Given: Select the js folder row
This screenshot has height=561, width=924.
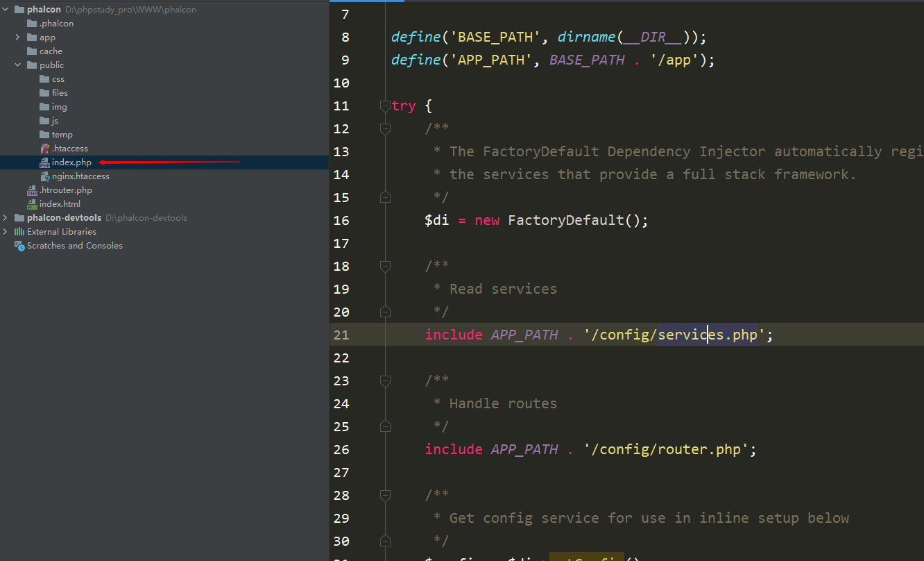Looking at the screenshot, I should (164, 121).
